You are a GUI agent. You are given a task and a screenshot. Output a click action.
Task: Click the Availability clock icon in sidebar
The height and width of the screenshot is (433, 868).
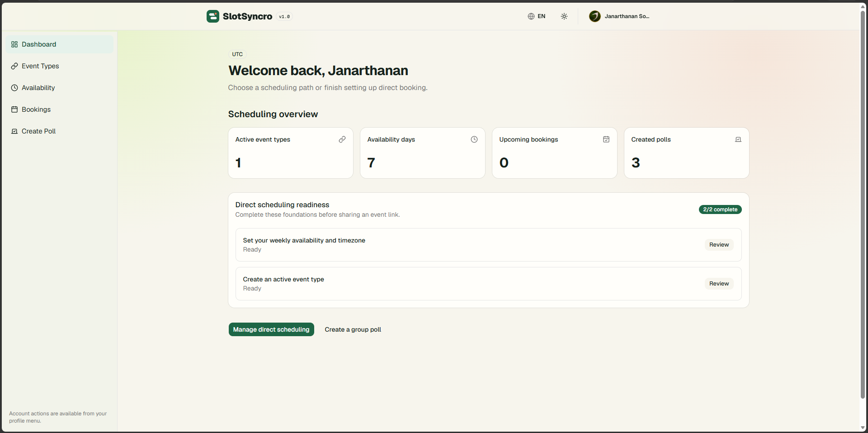pyautogui.click(x=14, y=88)
